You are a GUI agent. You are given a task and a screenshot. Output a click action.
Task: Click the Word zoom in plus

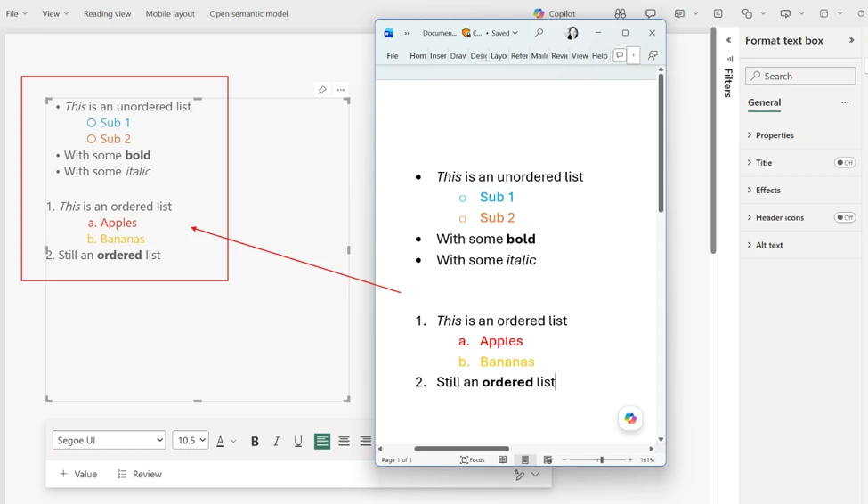(x=630, y=459)
